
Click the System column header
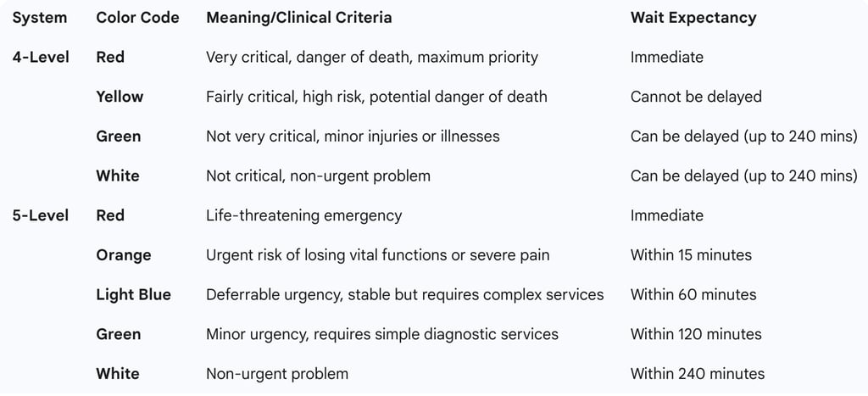click(41, 17)
